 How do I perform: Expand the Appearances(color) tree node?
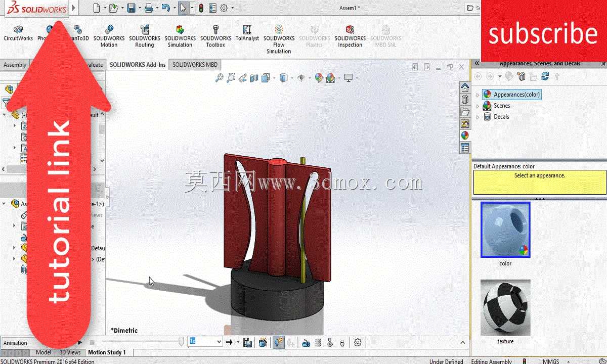[478, 95]
